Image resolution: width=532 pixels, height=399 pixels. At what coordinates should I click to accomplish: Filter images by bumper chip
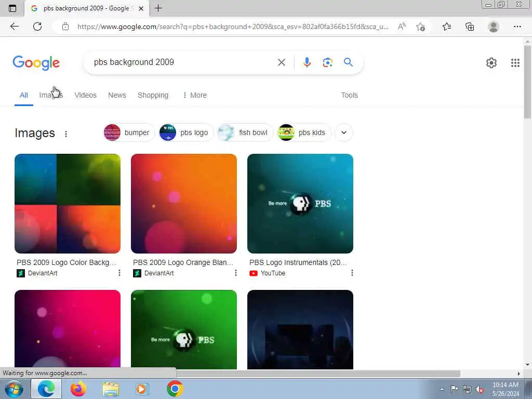pyautogui.click(x=128, y=132)
